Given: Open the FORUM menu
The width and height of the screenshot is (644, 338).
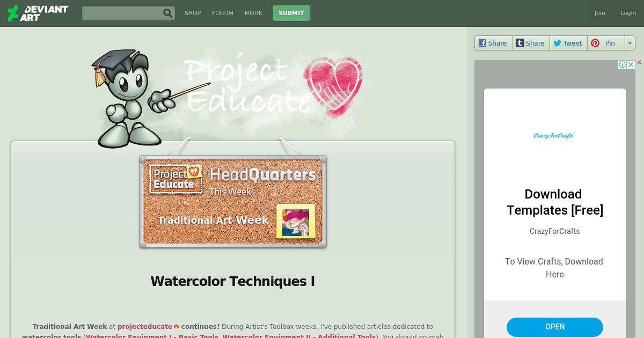Looking at the screenshot, I should coord(223,13).
